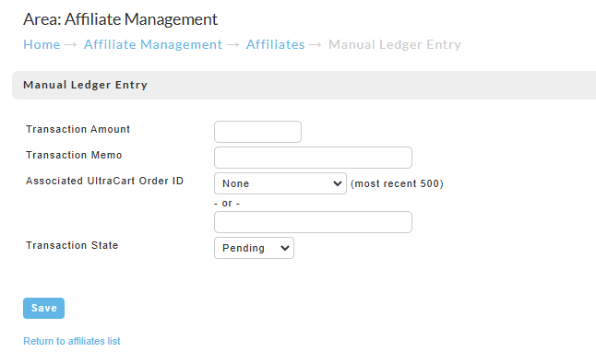The width and height of the screenshot is (596, 364).
Task: Focus the manual order ID field below '- or -'
Action: (313, 222)
